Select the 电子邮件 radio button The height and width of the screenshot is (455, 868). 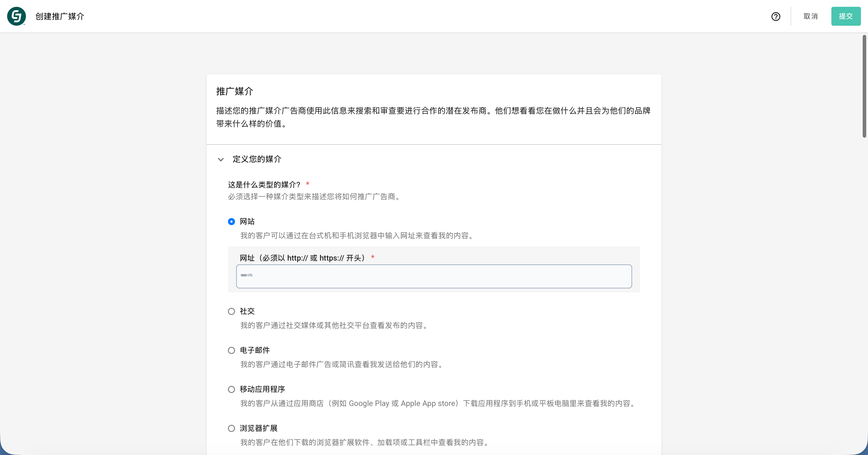coord(231,350)
